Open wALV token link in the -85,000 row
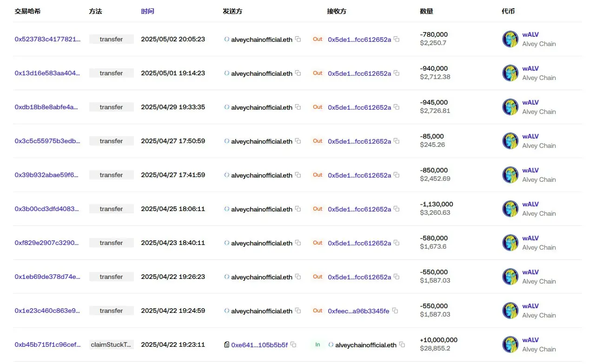 click(x=530, y=136)
